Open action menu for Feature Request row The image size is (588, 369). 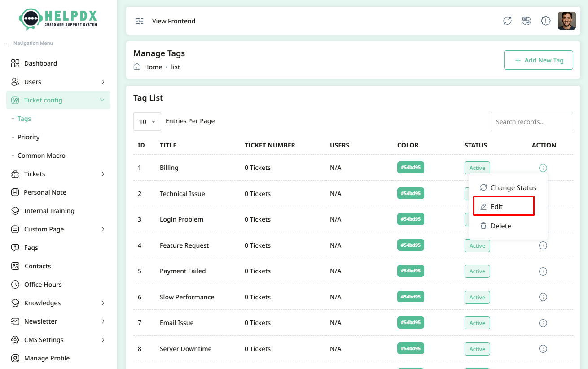(543, 245)
